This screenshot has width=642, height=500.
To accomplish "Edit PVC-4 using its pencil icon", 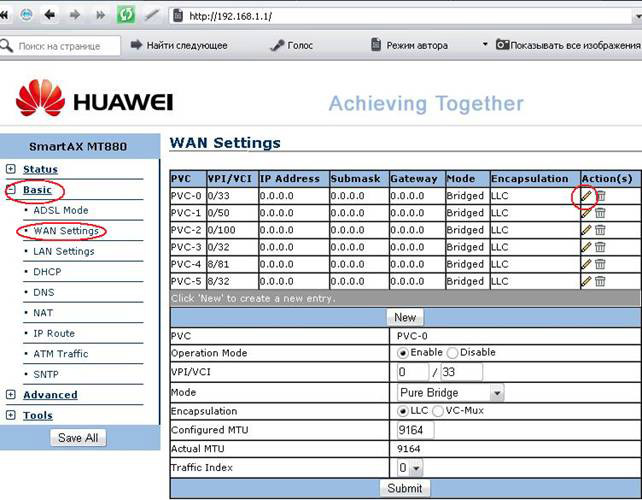I will [x=586, y=264].
